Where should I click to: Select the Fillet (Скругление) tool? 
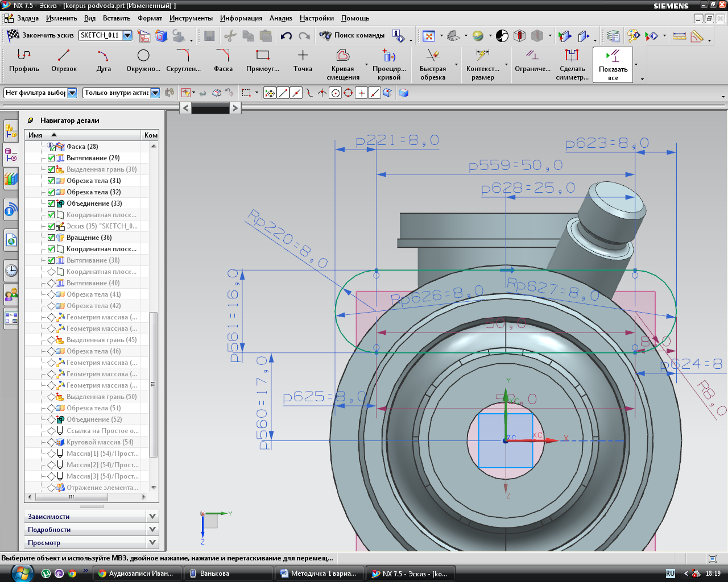183,61
